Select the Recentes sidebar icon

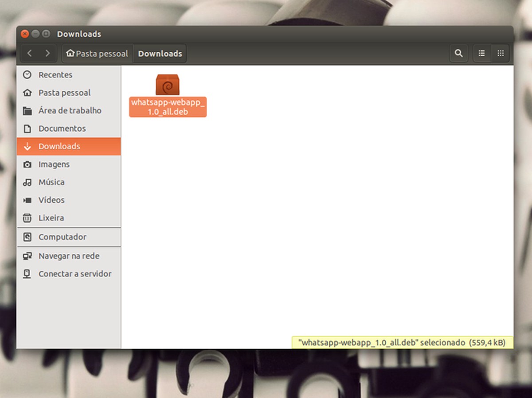pyautogui.click(x=27, y=74)
